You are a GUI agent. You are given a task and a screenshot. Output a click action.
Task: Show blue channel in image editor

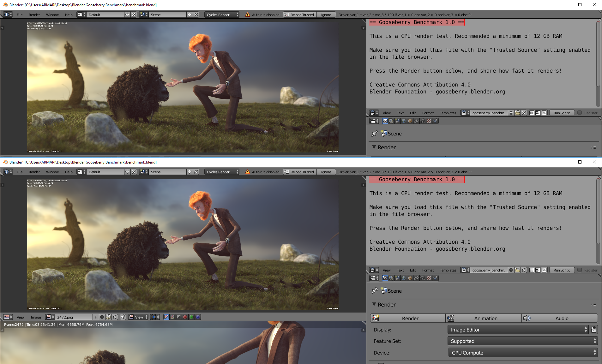[198, 317]
